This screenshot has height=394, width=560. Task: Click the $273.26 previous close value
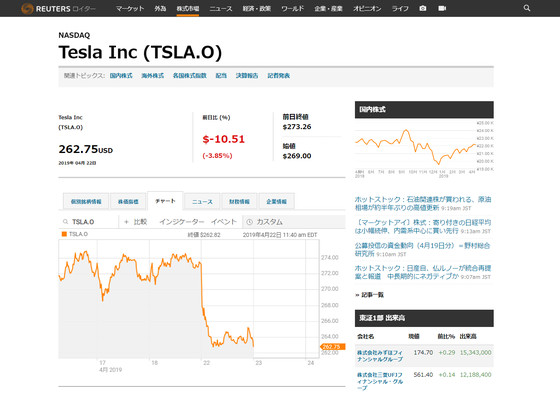(x=297, y=127)
